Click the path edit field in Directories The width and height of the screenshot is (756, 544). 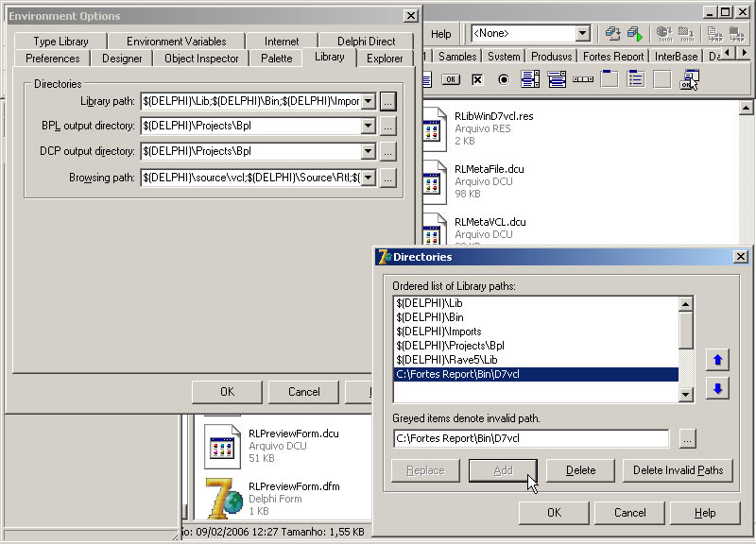[x=531, y=438]
